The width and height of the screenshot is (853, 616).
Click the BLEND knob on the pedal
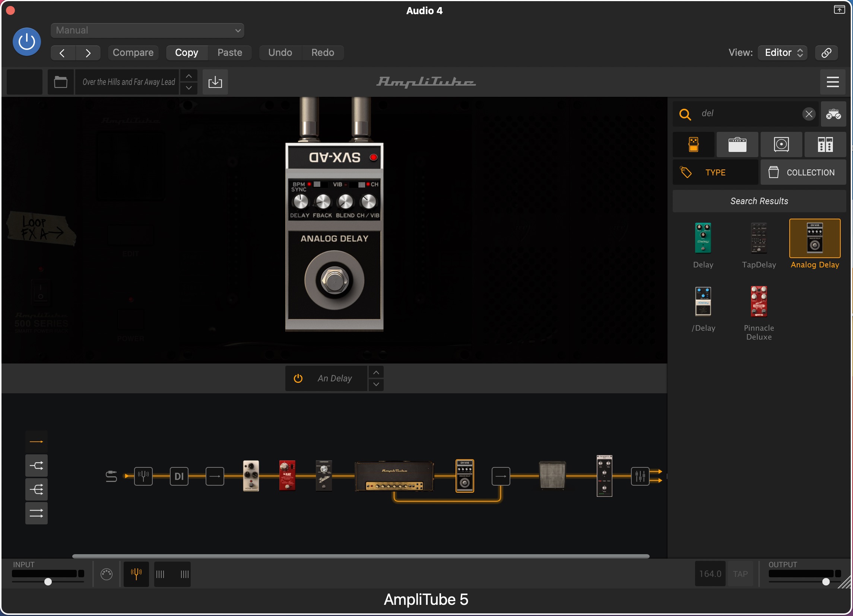(x=346, y=202)
